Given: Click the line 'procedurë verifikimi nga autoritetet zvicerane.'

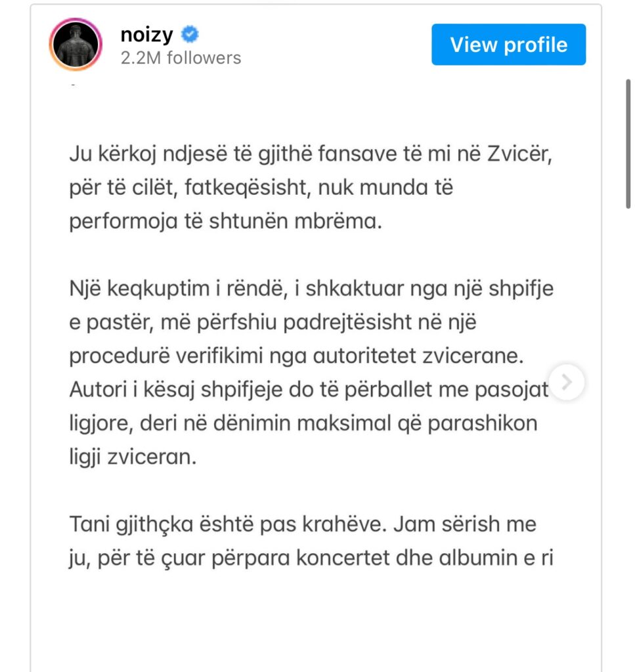Looking at the screenshot, I should [296, 356].
